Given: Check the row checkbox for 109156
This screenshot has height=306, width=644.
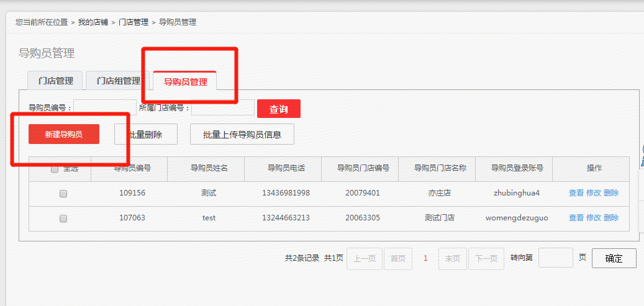Looking at the screenshot, I should 63,194.
